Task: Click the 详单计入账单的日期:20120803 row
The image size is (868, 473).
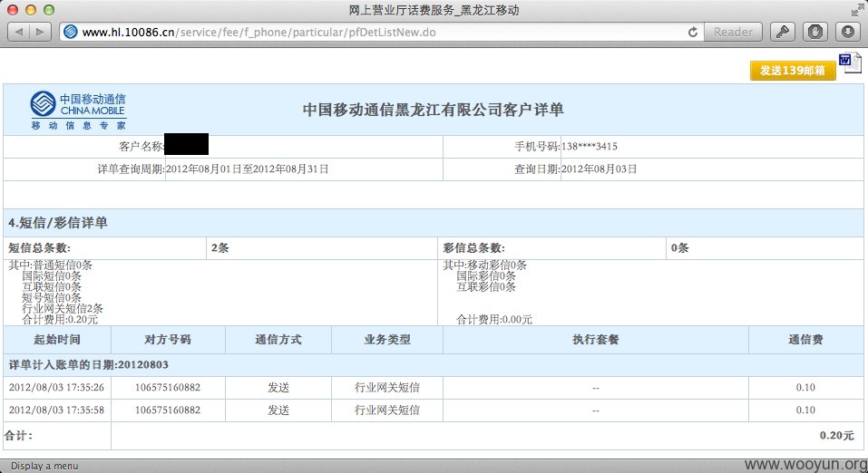Action: click(x=434, y=365)
